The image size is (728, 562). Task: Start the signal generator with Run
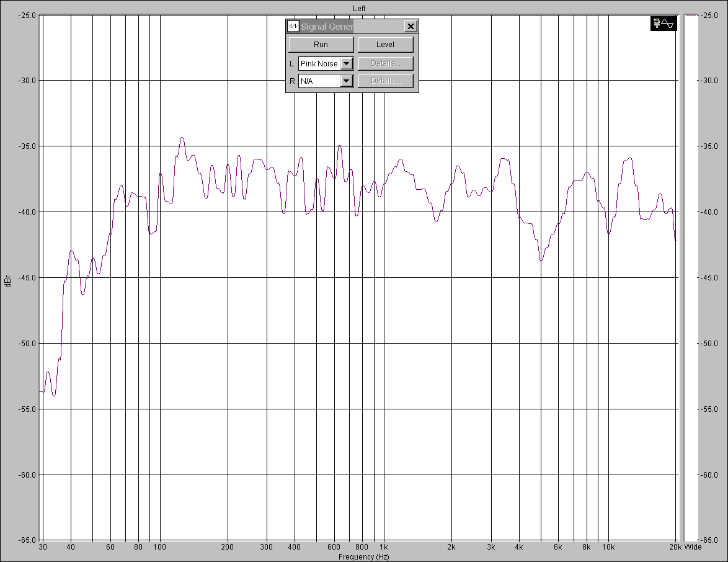pos(321,45)
